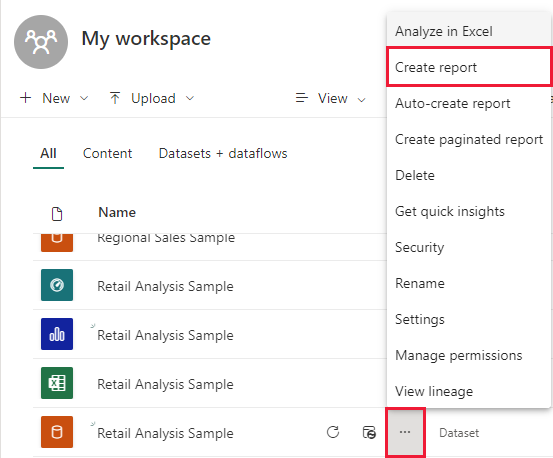Select Security from the context menu
Screen dimensions: 553x458
point(468,247)
